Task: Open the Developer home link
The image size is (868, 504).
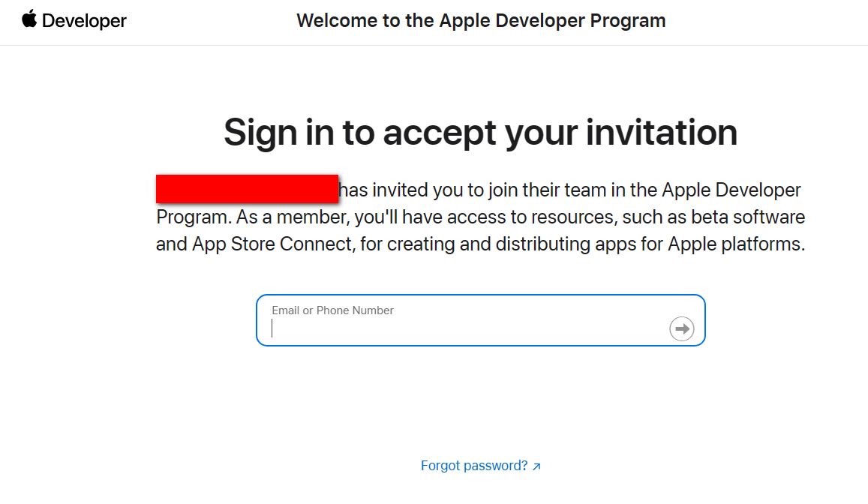Action: tap(84, 21)
